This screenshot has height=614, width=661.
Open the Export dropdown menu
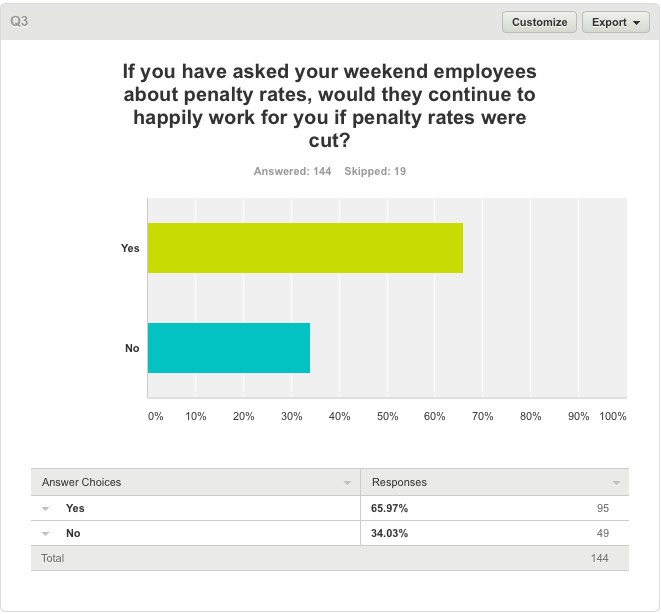point(615,22)
